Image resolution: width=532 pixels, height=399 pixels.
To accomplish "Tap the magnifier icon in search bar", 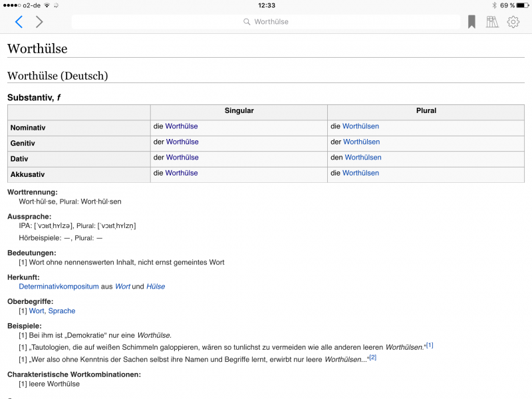I will [247, 22].
